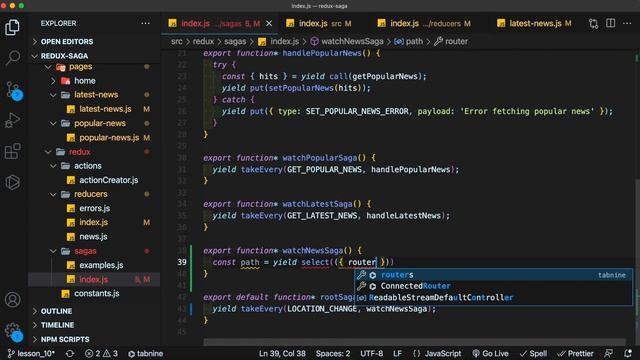This screenshot has height=360, width=640.
Task: Change indentation via Spaces: 2
Action: [x=333, y=354]
